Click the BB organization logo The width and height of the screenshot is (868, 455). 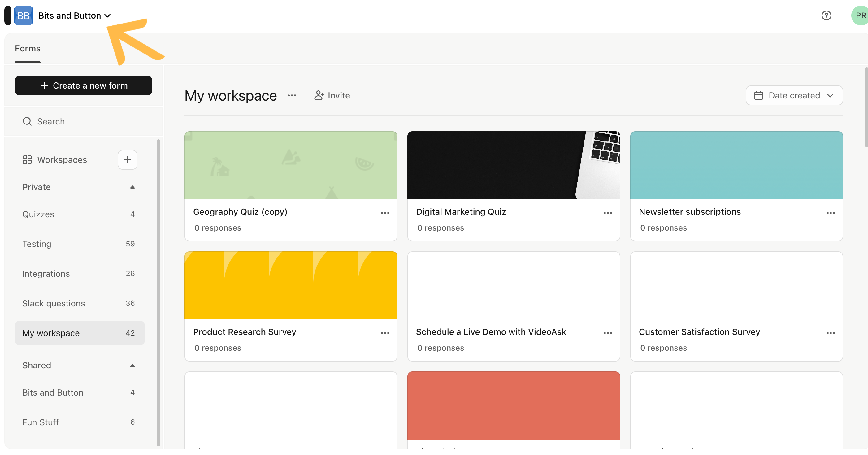pos(23,15)
